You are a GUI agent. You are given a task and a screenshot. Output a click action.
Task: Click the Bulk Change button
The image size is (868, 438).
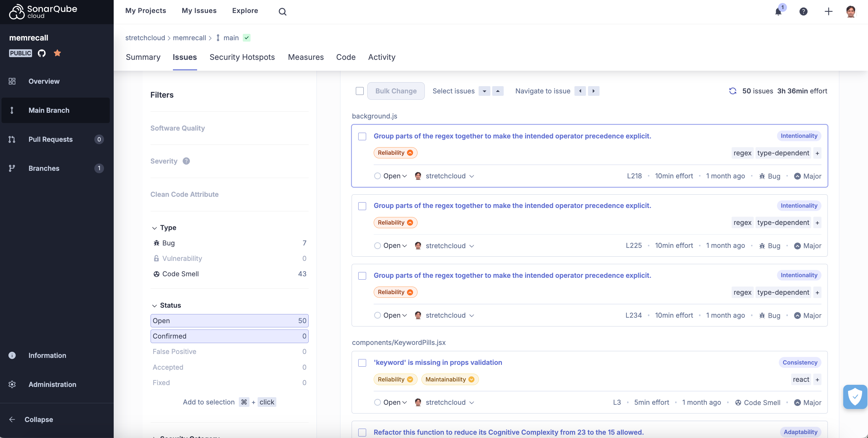pyautogui.click(x=396, y=91)
